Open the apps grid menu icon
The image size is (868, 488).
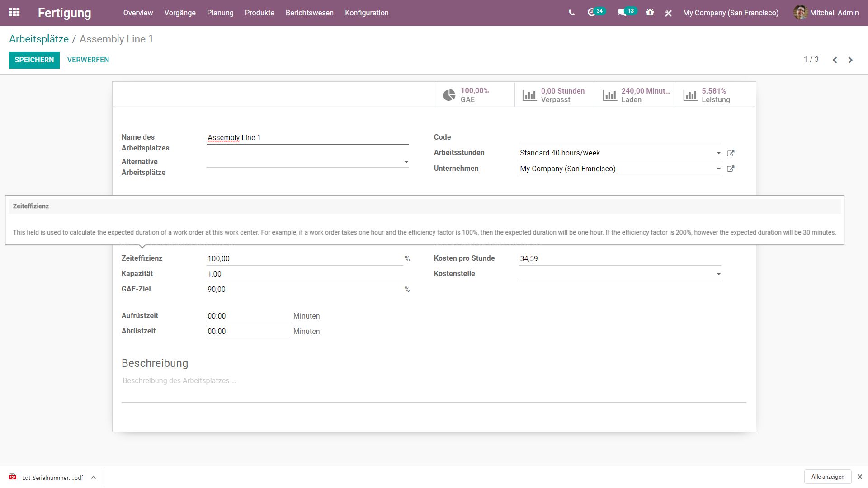coord(14,13)
